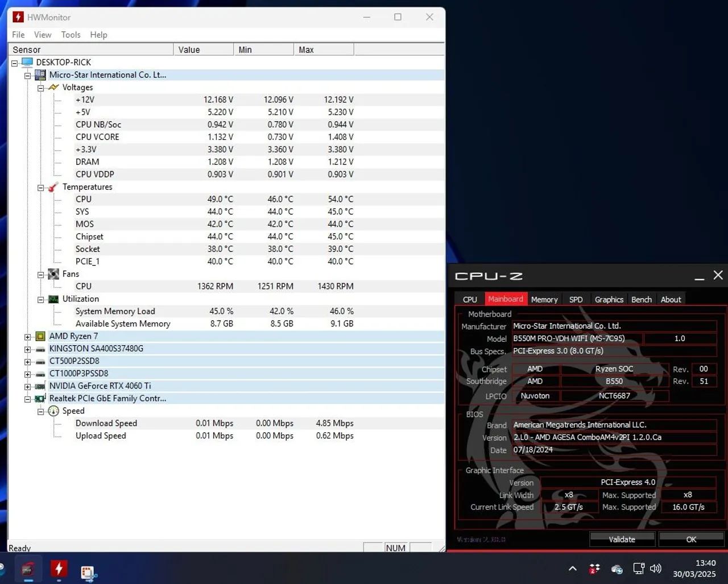Switch to the Bench tab in CPU-Z

click(x=642, y=299)
